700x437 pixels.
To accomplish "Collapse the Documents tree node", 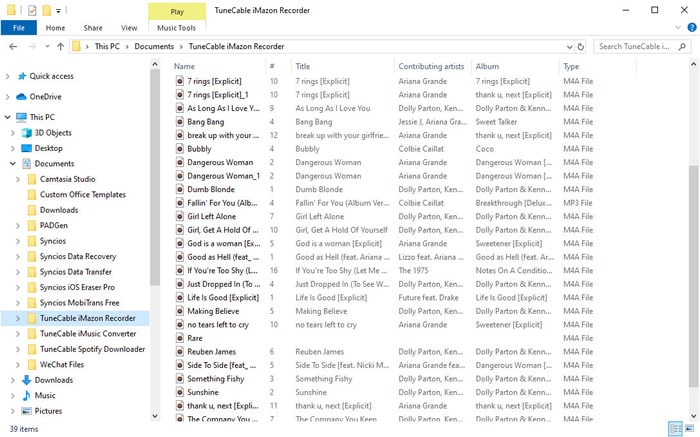I will [x=11, y=163].
